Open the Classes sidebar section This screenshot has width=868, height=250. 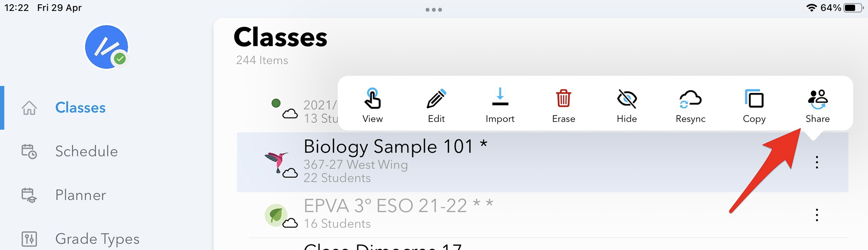tap(80, 108)
